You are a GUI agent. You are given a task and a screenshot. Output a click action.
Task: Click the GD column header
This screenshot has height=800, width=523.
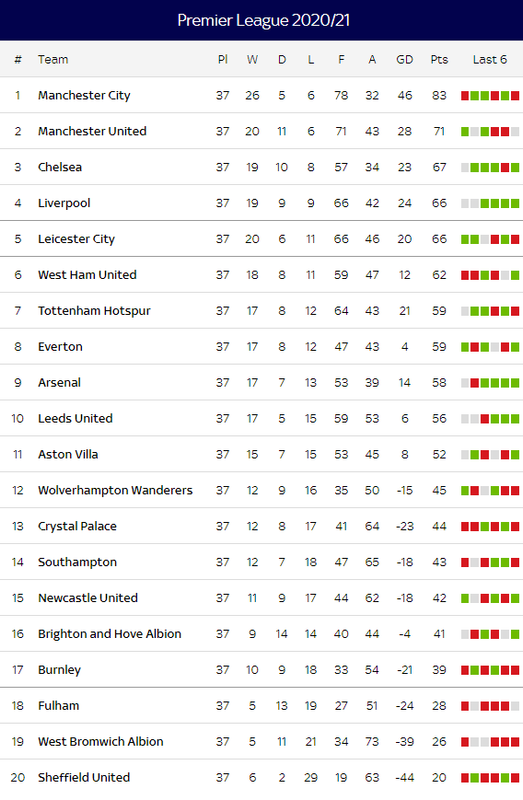click(405, 60)
